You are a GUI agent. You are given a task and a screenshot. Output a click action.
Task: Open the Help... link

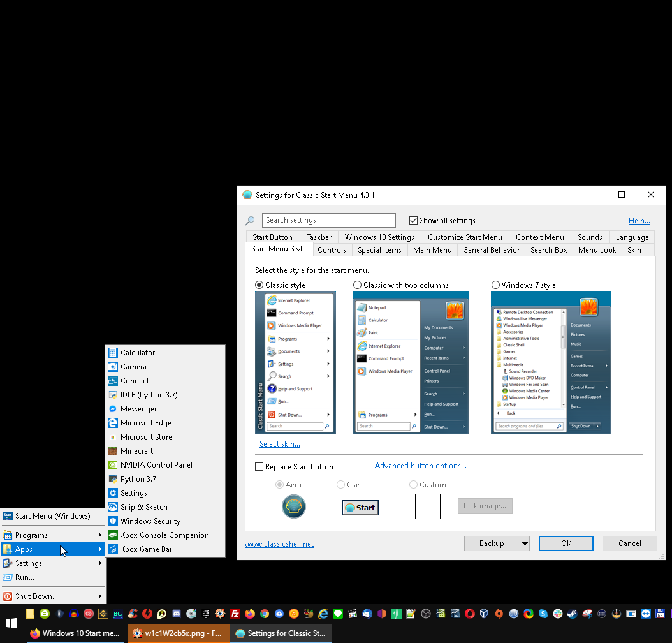639,221
